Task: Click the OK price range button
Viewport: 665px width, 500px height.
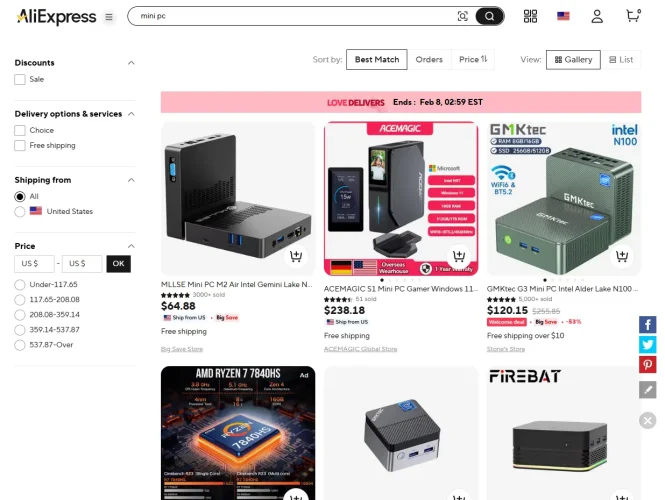Action: (x=118, y=264)
